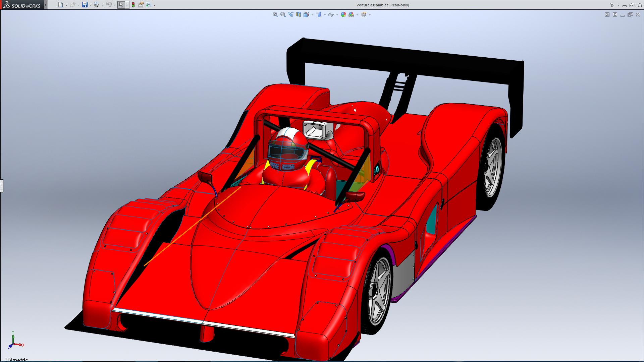Click Zoom to Fit icon
Image resolution: width=644 pixels, height=362 pixels.
pos(275,14)
